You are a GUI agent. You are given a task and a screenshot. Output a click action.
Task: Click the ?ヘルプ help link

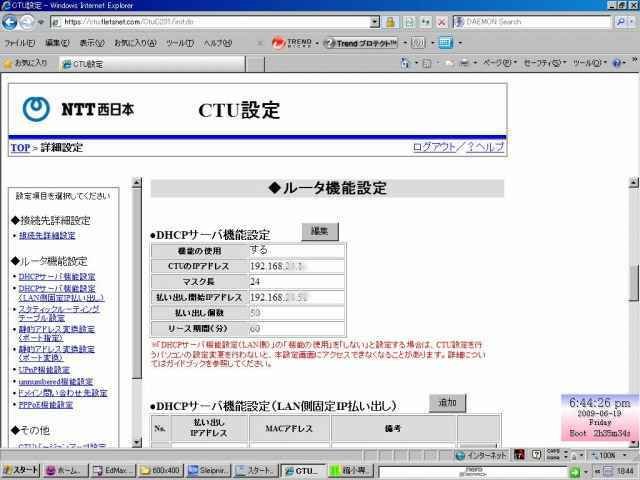tap(485, 147)
